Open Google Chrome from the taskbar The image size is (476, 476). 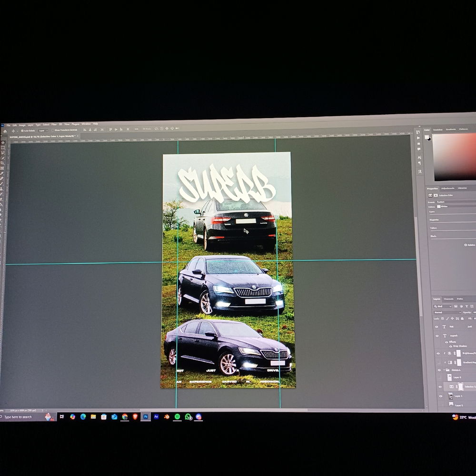[x=125, y=416]
